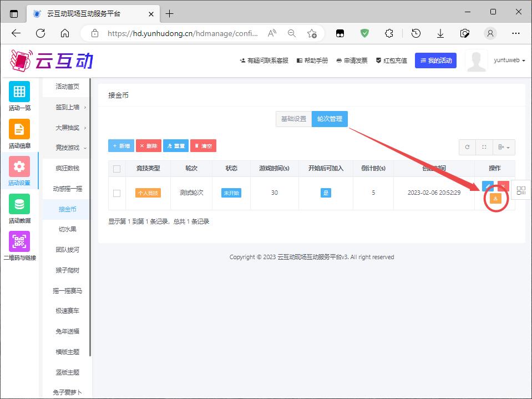The image size is (532, 399).
Task: Open the 活动数据 database icon
Action: [x=19, y=204]
